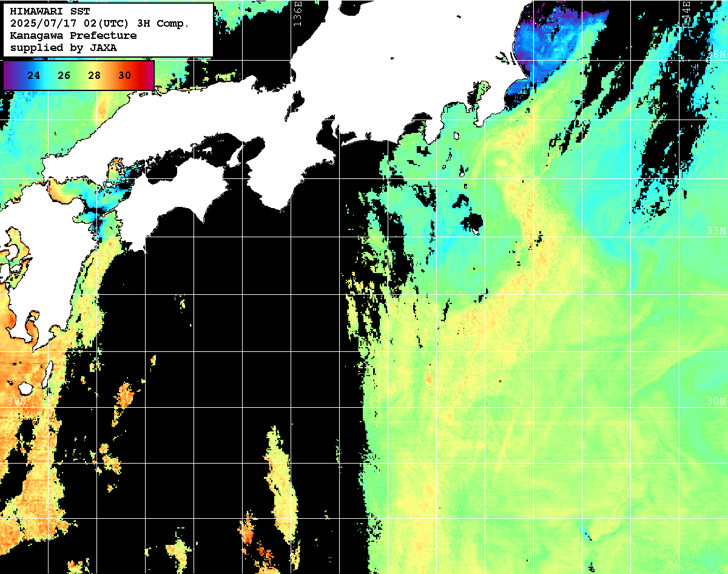Click the supplied by JAXA credit line

[64, 47]
